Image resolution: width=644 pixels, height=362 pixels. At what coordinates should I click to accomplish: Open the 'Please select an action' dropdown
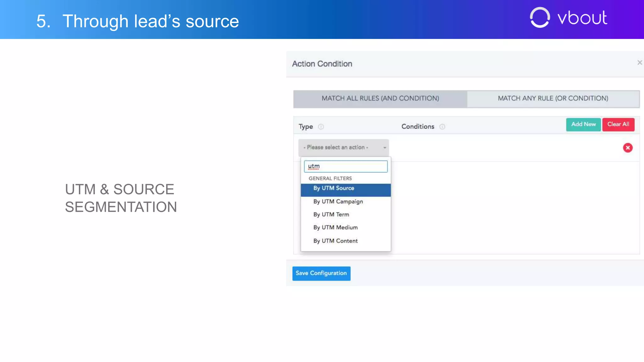(344, 147)
